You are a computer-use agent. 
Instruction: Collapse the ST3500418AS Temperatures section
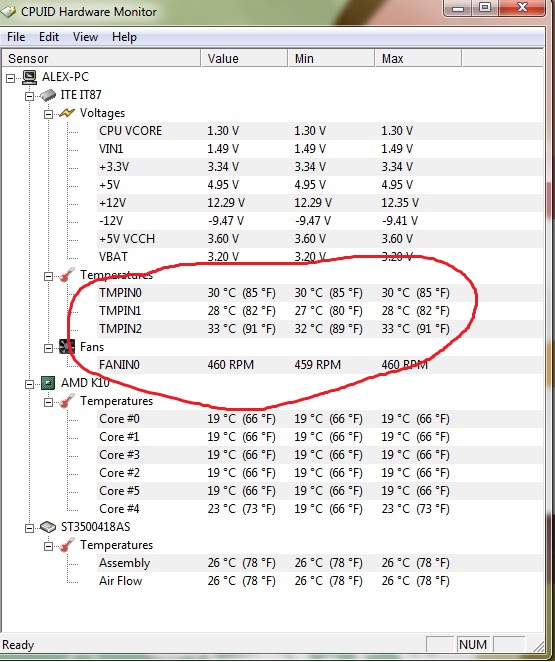49,546
